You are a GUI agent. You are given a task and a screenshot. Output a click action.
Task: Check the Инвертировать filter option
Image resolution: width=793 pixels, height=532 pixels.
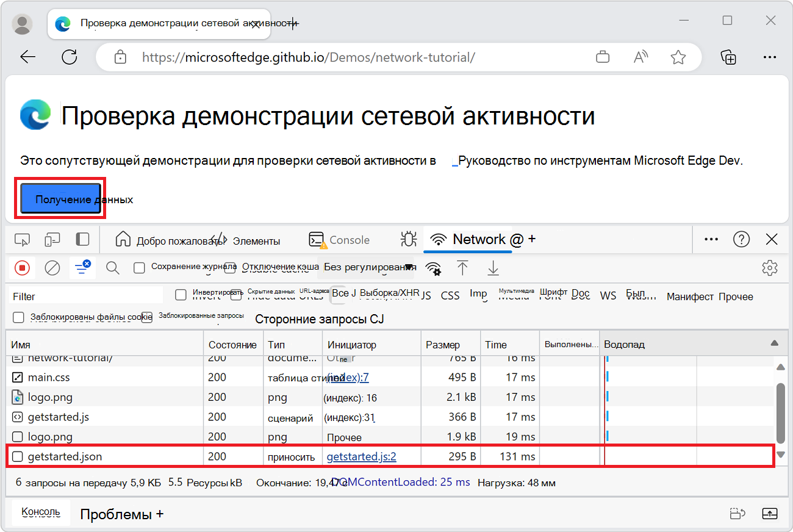pos(181,295)
